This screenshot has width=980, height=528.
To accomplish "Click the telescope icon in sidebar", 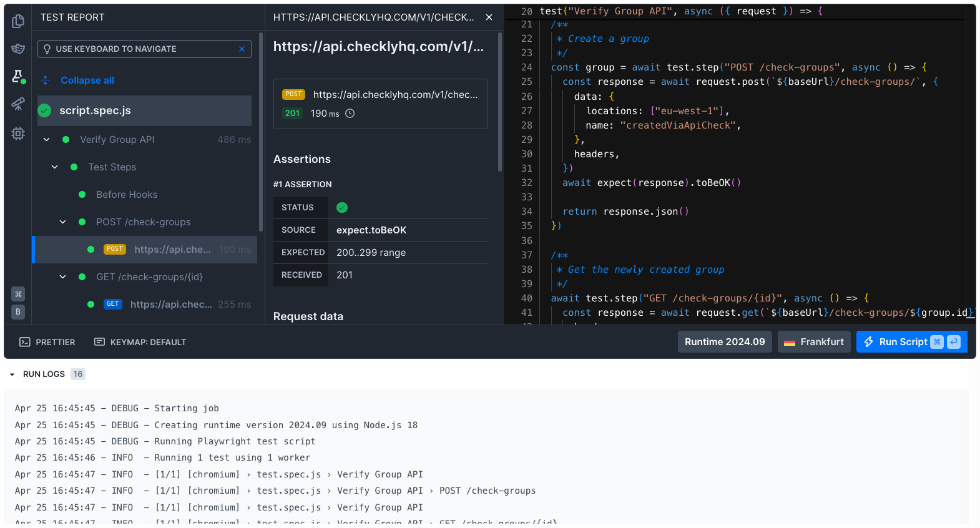I will point(18,104).
